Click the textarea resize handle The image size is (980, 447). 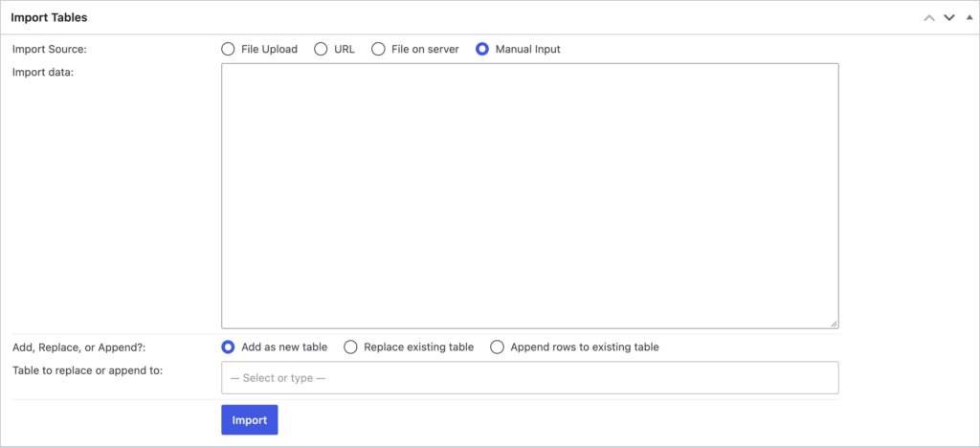(x=834, y=324)
